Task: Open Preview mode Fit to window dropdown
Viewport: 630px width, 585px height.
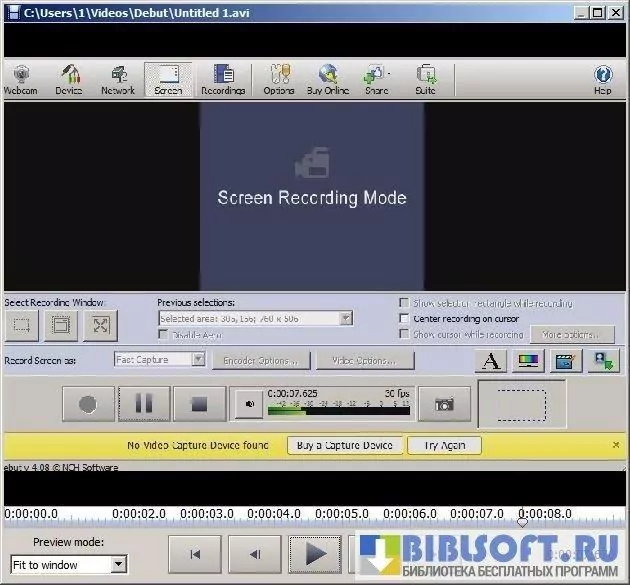Action: [119, 565]
